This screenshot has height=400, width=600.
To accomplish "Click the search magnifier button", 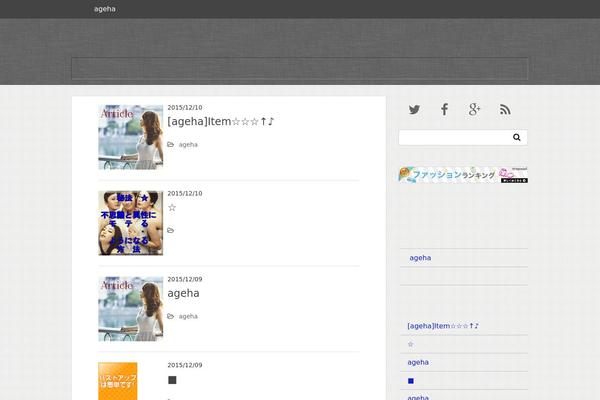I will 517,137.
